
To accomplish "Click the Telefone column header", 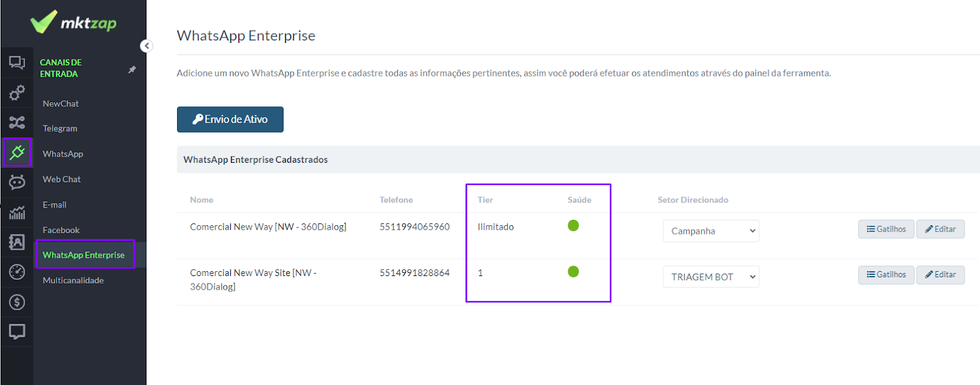I will 396,200.
